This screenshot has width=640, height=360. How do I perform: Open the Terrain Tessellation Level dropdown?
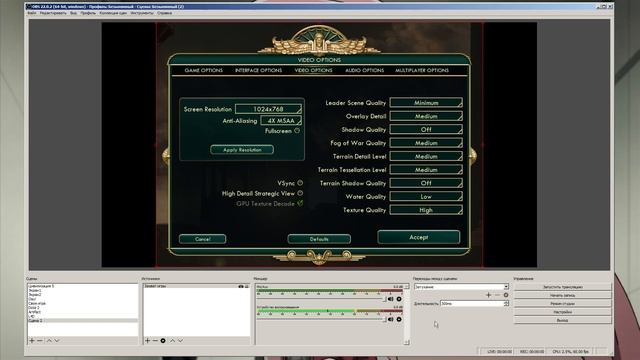[x=426, y=169]
